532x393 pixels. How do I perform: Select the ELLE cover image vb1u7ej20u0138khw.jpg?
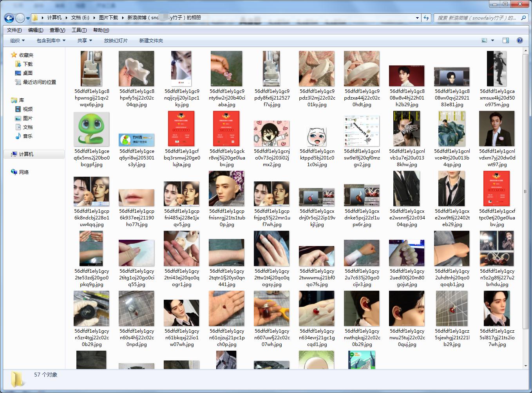pos(407,129)
